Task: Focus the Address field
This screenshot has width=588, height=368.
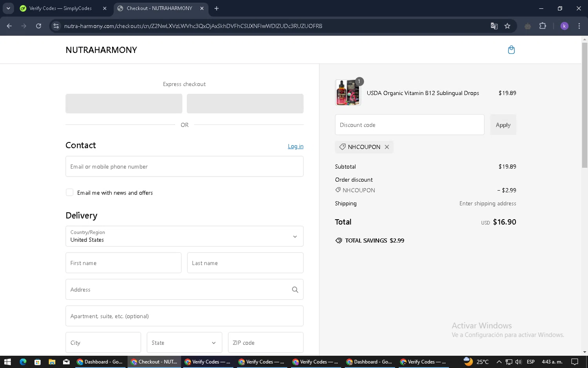Action: click(184, 290)
